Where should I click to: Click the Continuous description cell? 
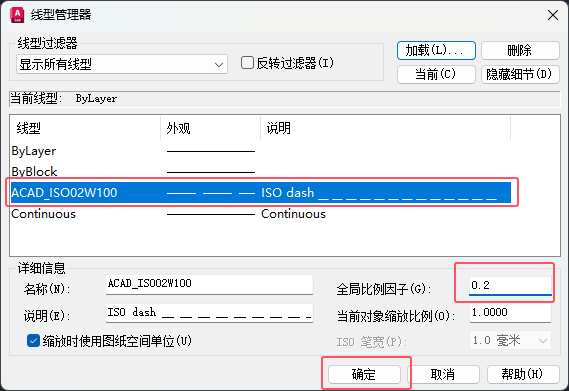pos(293,214)
